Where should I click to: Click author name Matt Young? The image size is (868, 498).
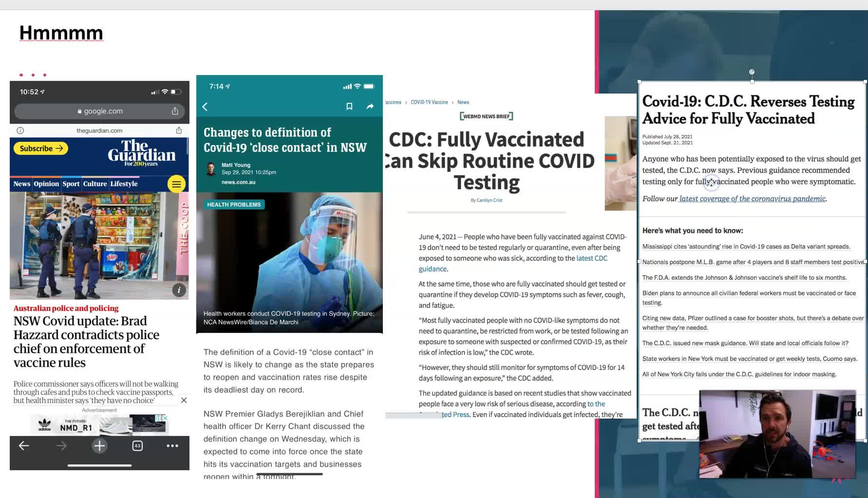[236, 165]
